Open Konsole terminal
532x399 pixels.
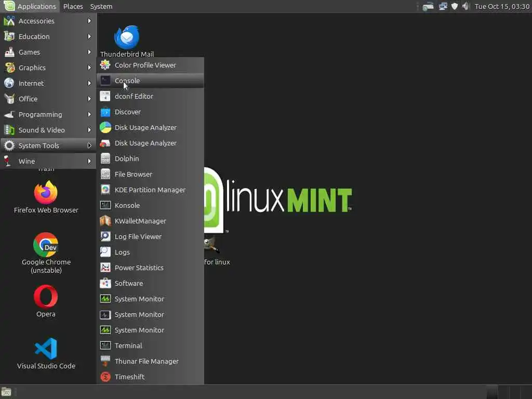(x=150, y=206)
